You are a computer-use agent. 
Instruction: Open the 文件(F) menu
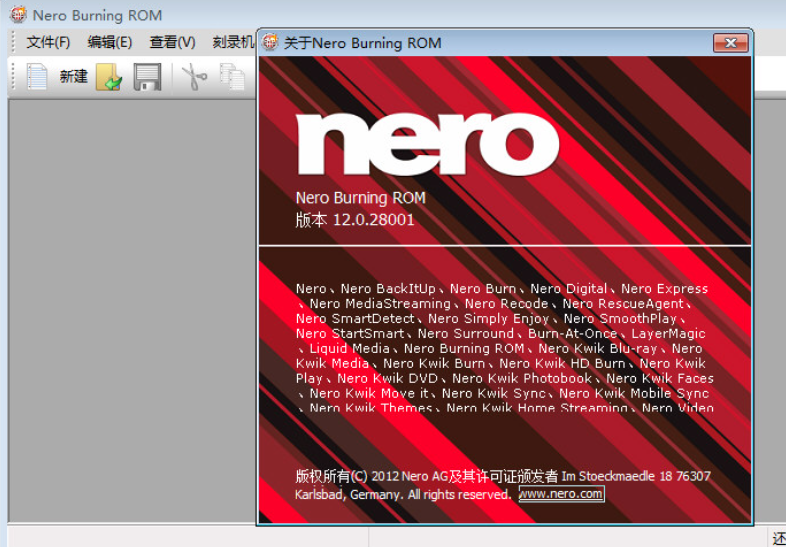[48, 42]
